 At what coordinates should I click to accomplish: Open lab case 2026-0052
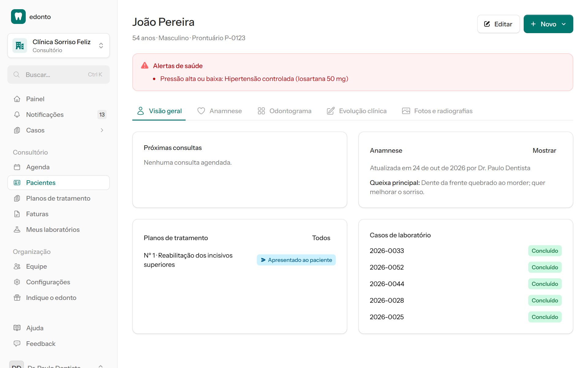coord(387,267)
